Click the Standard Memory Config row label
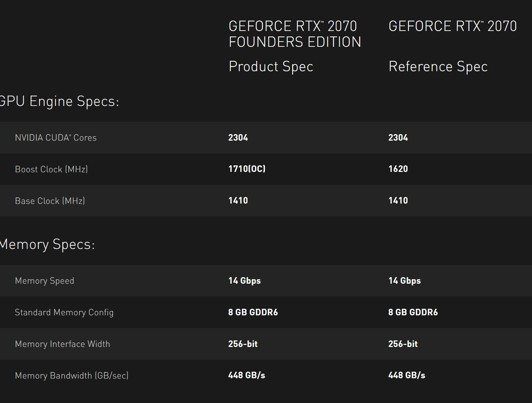The image size is (532, 403). (64, 312)
